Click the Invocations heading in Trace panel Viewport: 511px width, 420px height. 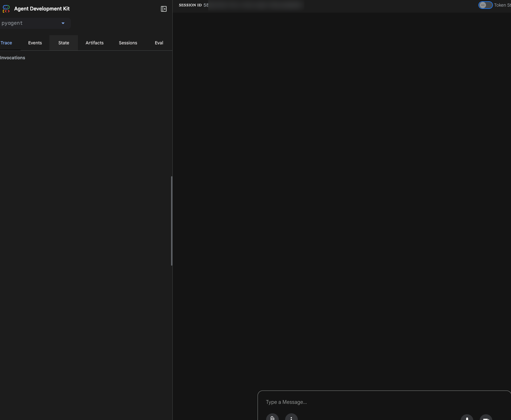tap(13, 58)
